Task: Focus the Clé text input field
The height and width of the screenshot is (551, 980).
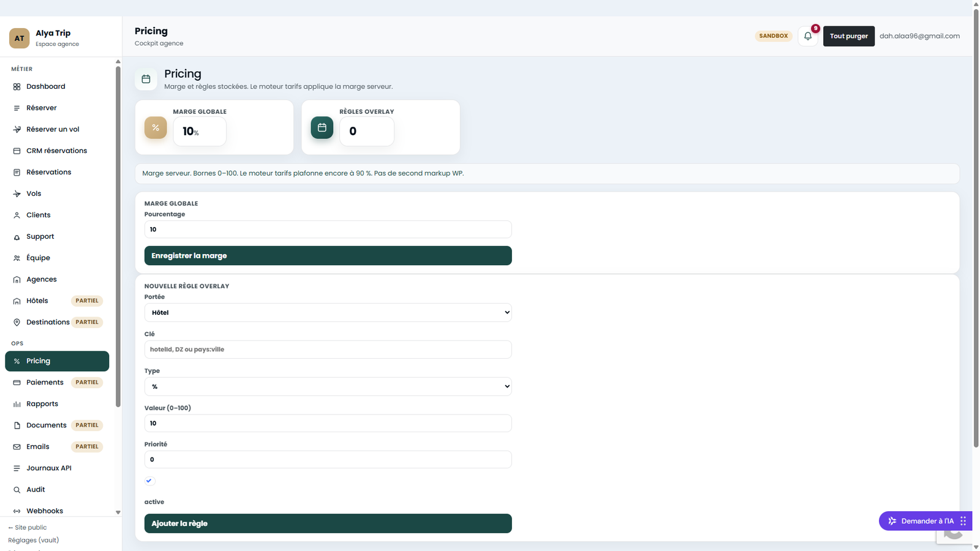Action: point(328,350)
